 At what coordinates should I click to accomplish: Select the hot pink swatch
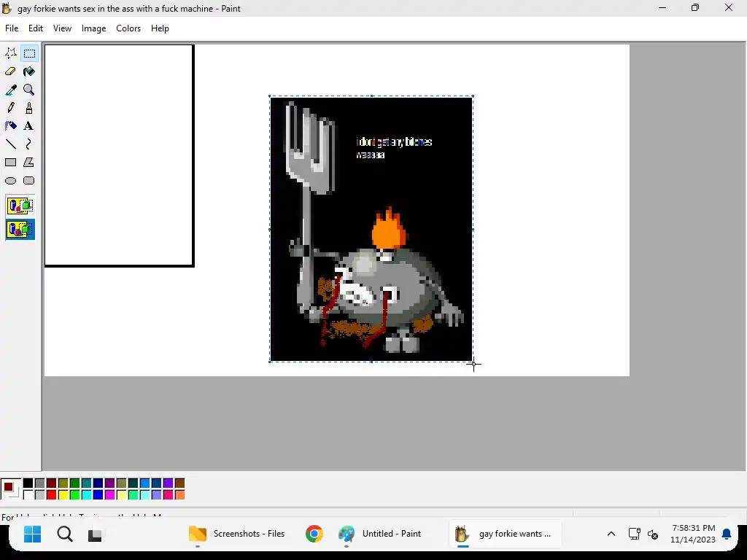pos(169,495)
